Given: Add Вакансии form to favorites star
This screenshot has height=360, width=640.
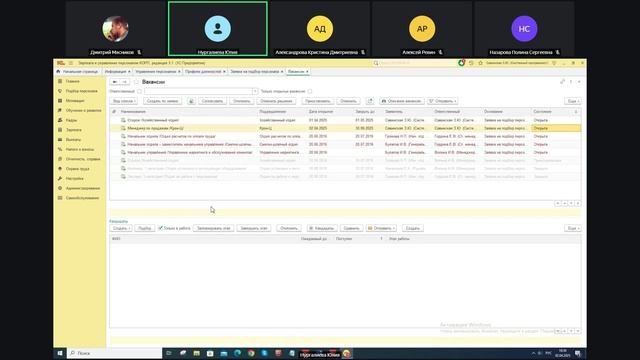Looking at the screenshot, I should click(136, 82).
